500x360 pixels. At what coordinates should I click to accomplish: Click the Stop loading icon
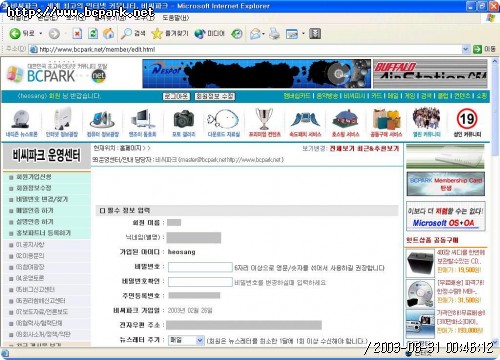pos(77,33)
